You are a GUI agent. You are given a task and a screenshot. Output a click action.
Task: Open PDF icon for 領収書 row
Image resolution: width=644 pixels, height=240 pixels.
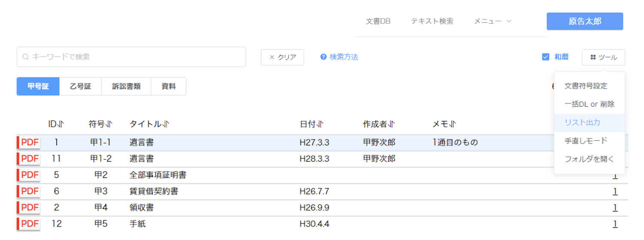pos(29,208)
